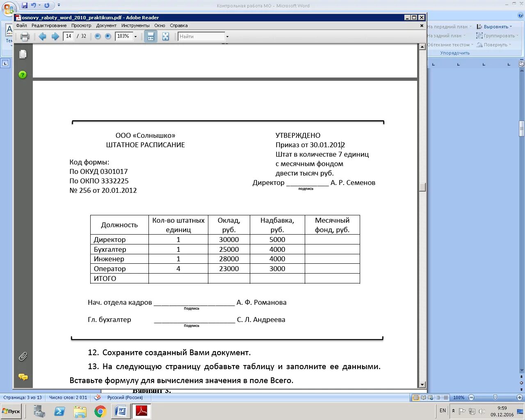Go to previous page in Adobe Reader
The image size is (525, 420).
[x=42, y=37]
